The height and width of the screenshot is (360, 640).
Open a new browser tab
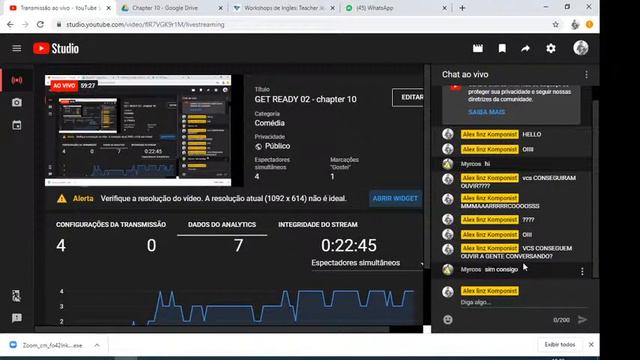point(462,8)
